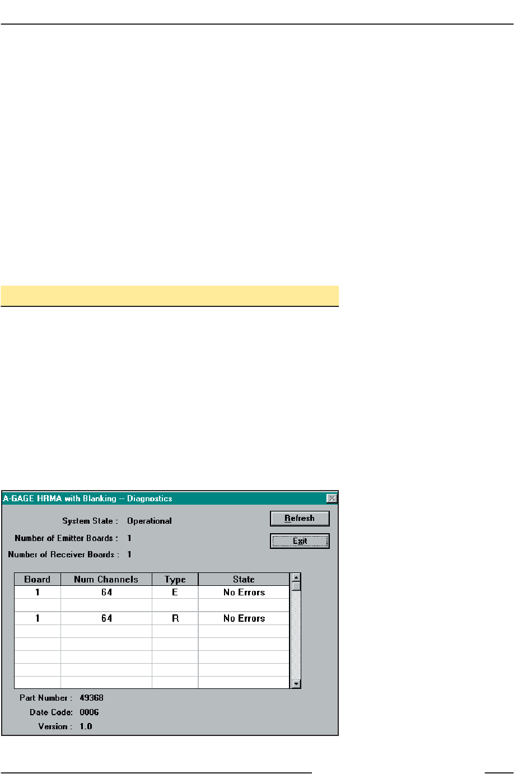
Task: Click the Exit button
Action: pos(300,541)
